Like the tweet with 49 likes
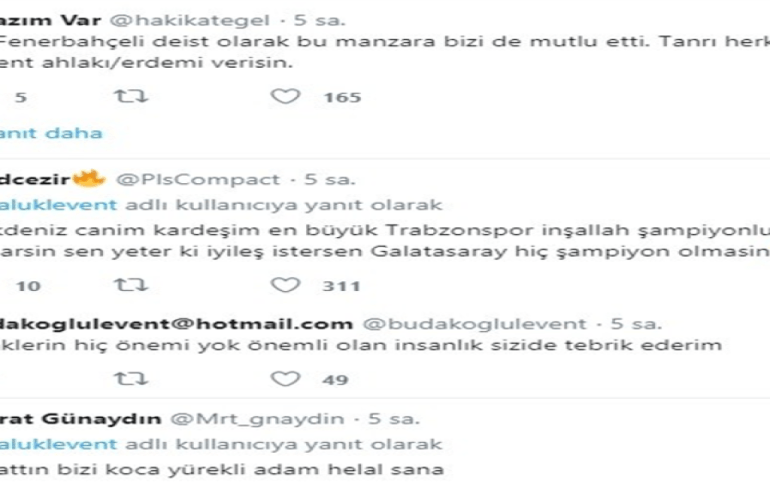The image size is (770, 485). (285, 378)
